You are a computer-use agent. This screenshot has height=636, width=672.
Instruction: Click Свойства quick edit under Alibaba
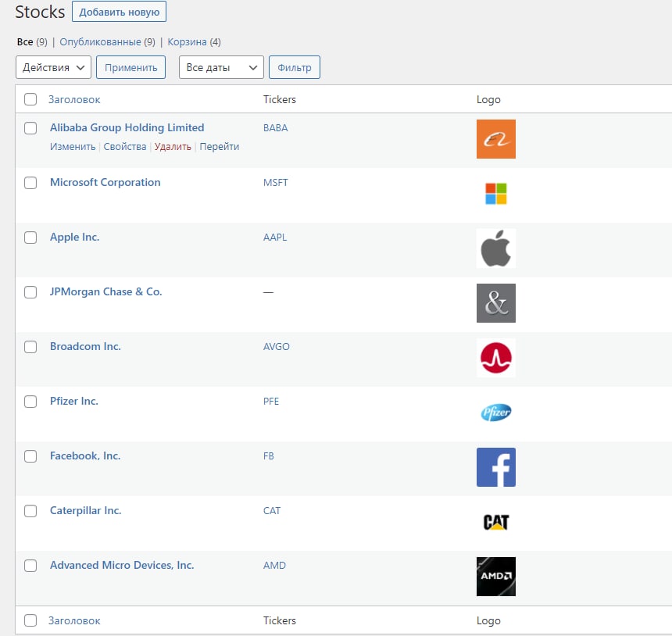click(125, 147)
